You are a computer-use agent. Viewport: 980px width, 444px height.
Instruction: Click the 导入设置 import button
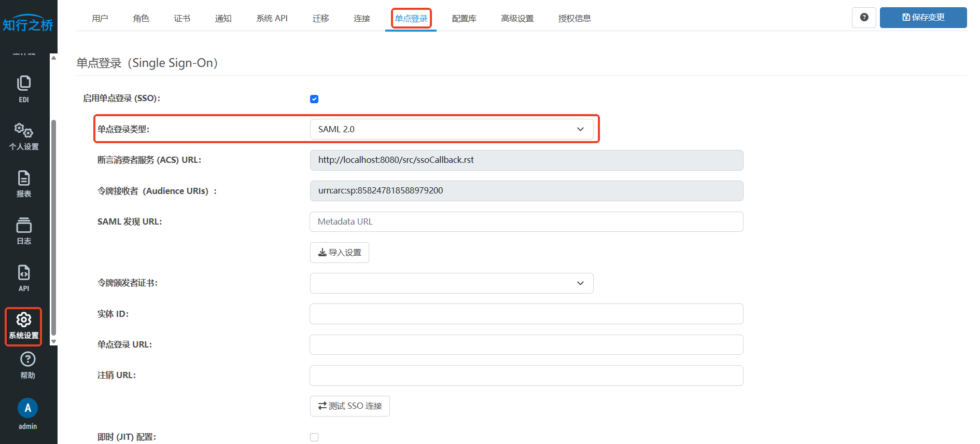[x=340, y=253]
